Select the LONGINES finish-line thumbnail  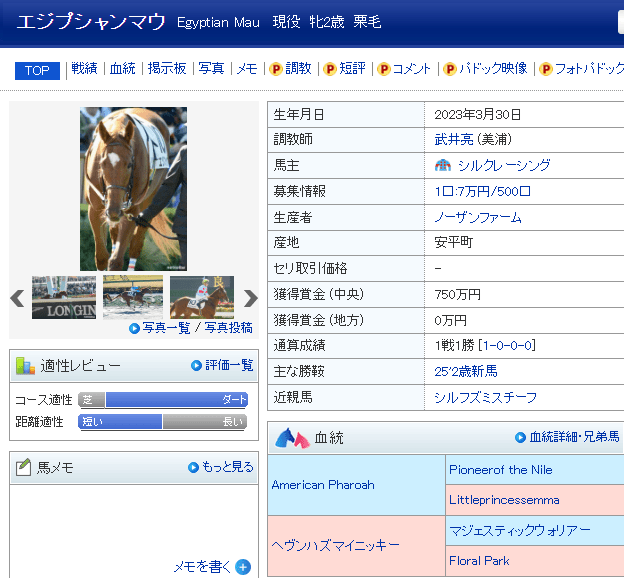64,297
